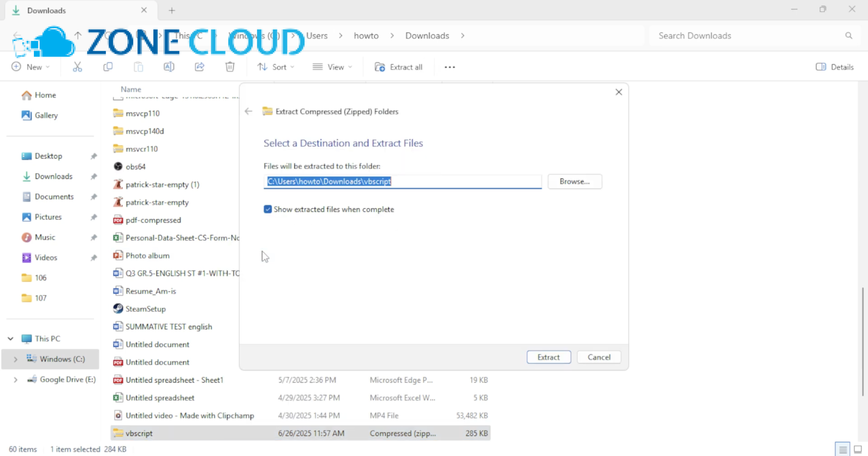Uncheck Show extracted files when complete

click(x=268, y=209)
